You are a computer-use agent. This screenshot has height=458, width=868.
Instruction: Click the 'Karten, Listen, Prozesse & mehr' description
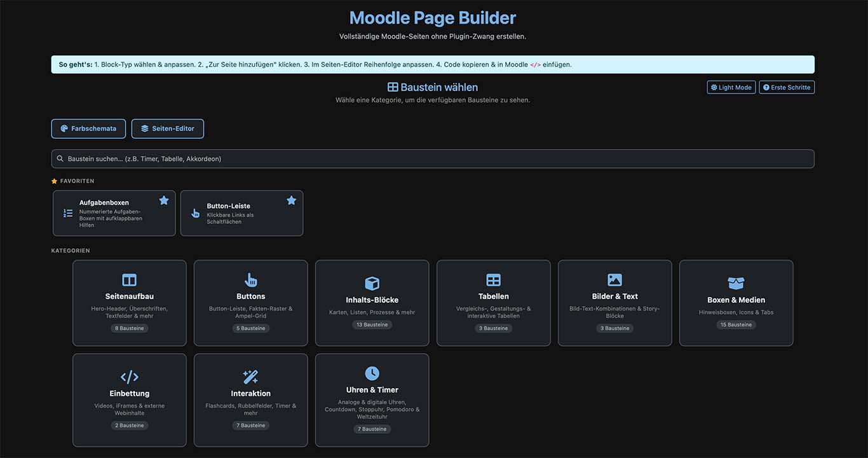pyautogui.click(x=372, y=312)
